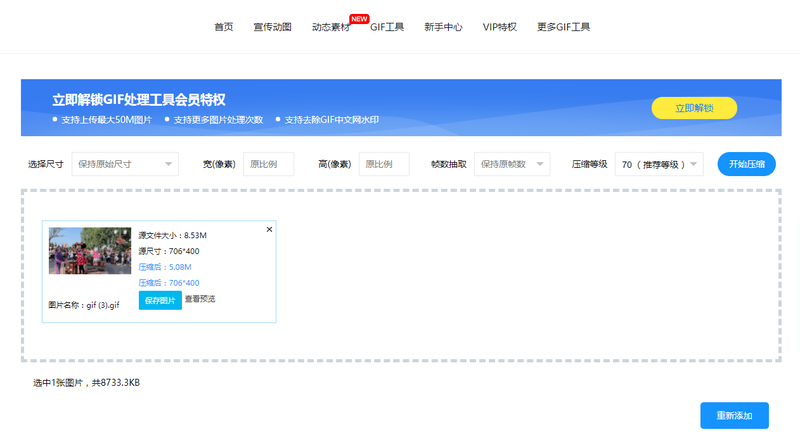This screenshot has width=800, height=439.
Task: Focus the 高(像素) input field
Action: pos(384,164)
